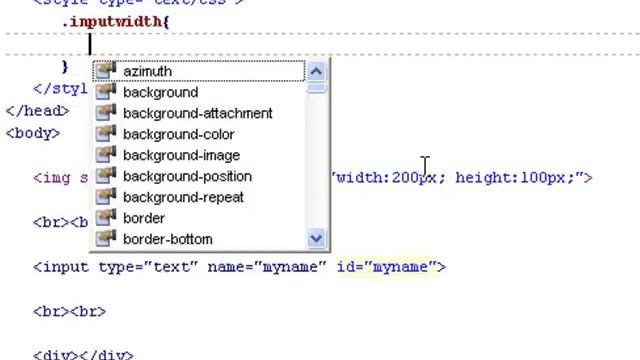Click the autocomplete list's scroll down arrow
The height and width of the screenshot is (360, 640).
[x=316, y=238]
